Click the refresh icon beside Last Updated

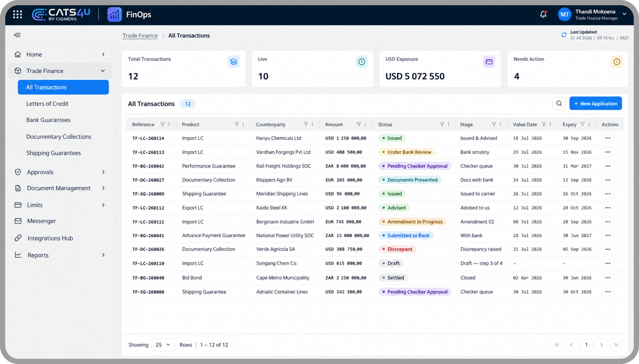pos(564,35)
